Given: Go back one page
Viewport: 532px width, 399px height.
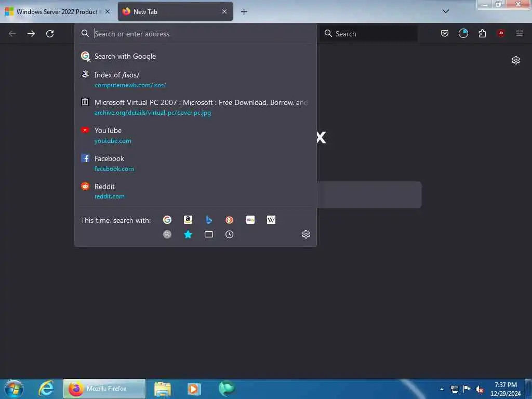Looking at the screenshot, I should [x=12, y=34].
